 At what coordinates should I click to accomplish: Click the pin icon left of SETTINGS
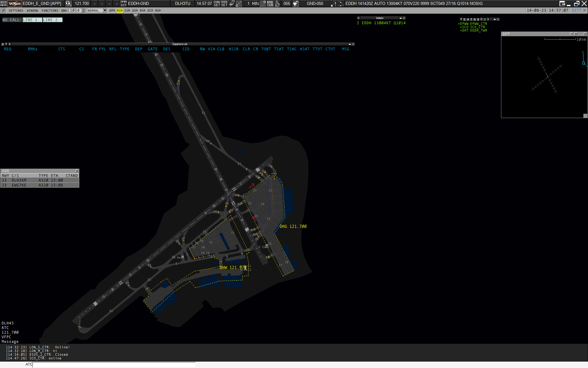click(x=3, y=10)
